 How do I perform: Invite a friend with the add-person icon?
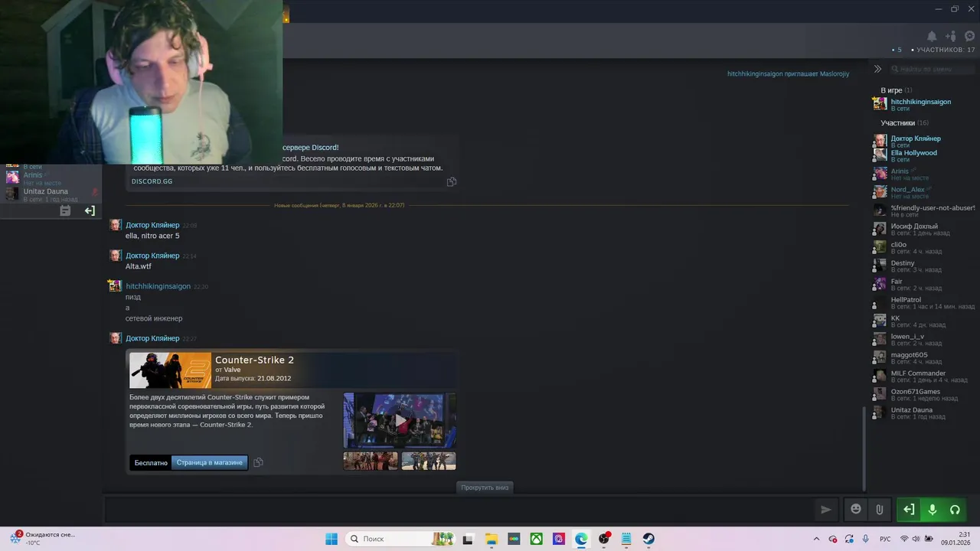[951, 36]
